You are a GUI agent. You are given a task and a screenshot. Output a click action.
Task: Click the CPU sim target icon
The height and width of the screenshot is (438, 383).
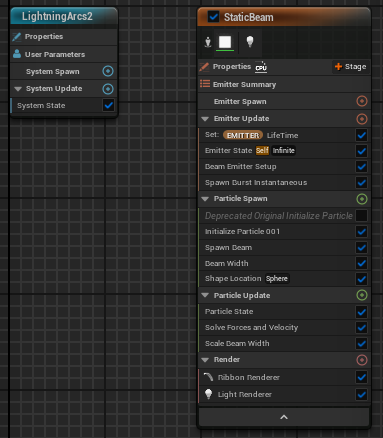coord(261,67)
